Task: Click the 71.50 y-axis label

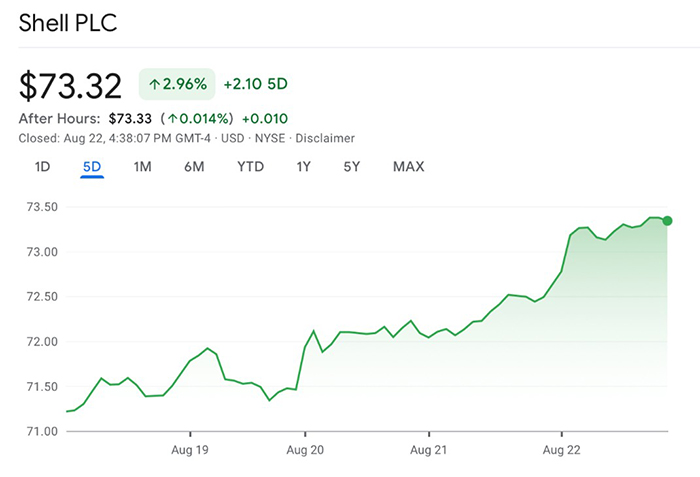Action: (x=42, y=386)
